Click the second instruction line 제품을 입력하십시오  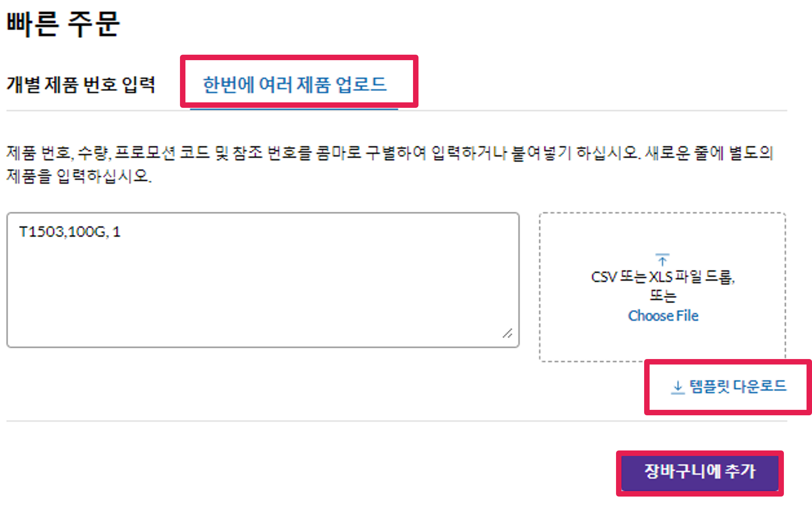click(78, 176)
